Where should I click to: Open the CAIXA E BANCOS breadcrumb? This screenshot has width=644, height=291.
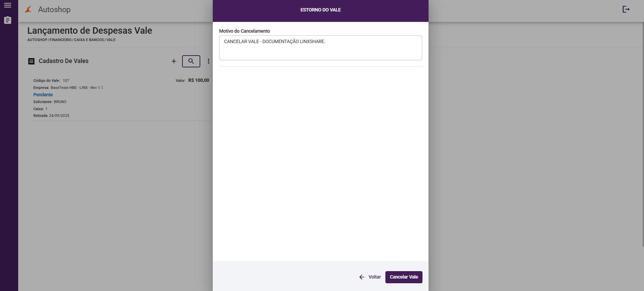(x=89, y=40)
